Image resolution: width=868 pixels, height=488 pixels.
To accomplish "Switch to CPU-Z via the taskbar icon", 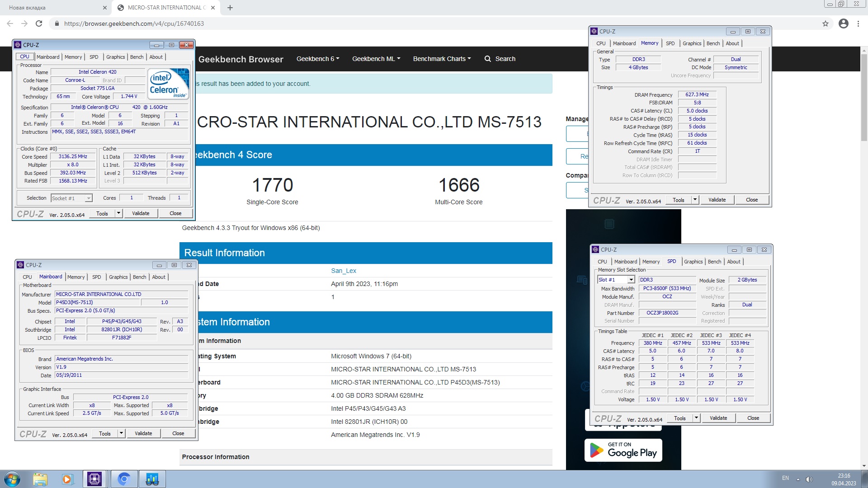I will click(94, 479).
